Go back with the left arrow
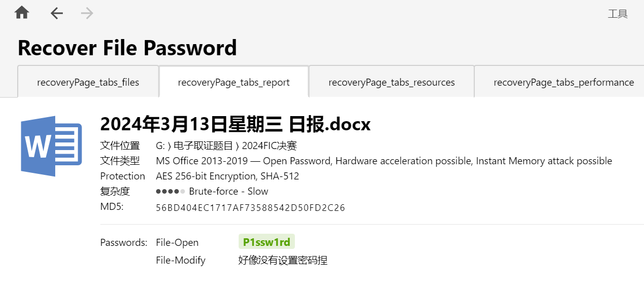The width and height of the screenshot is (644, 291). click(57, 13)
